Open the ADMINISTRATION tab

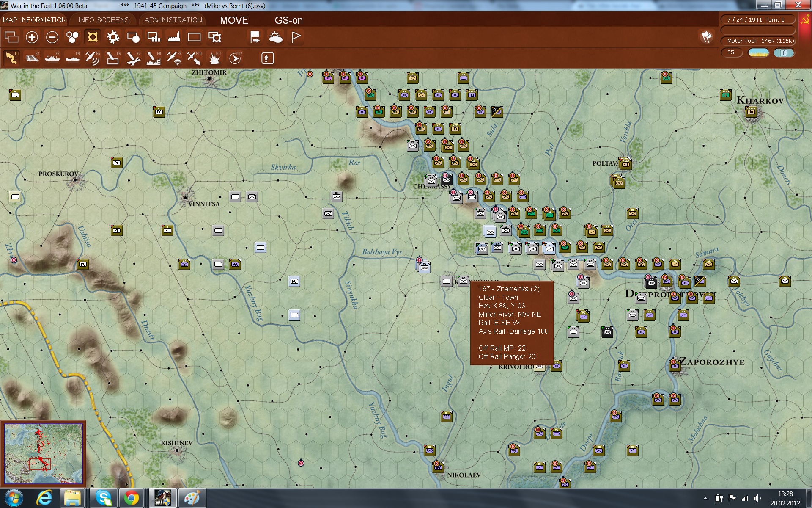coord(173,20)
